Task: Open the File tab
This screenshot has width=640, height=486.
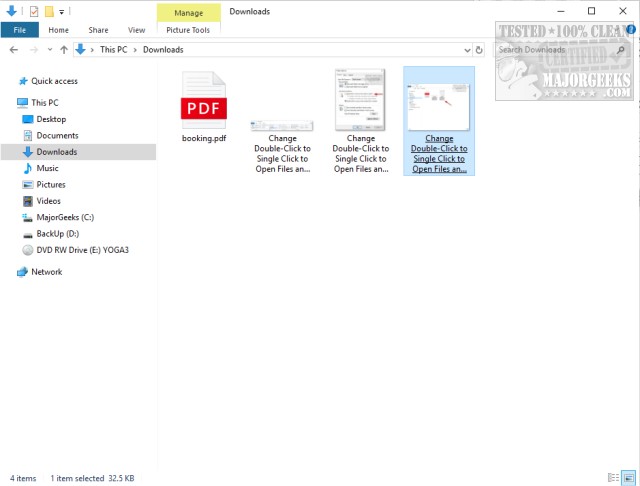Action: pos(20,30)
